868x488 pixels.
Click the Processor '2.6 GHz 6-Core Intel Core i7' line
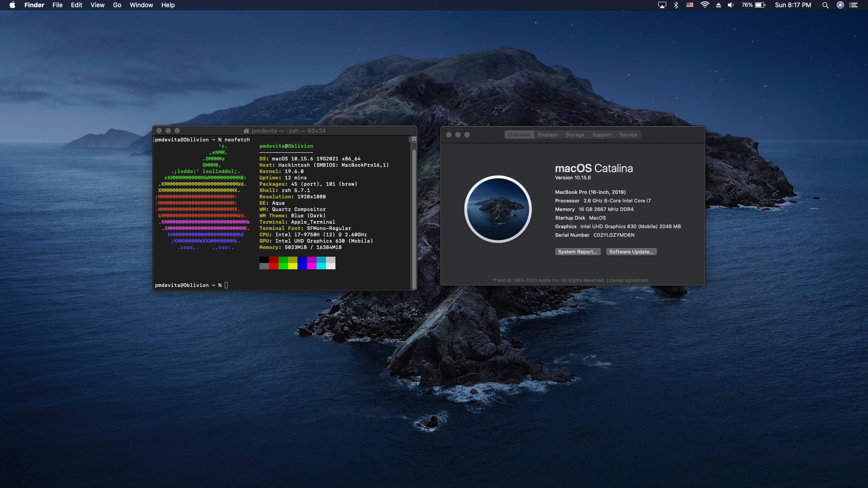point(603,201)
